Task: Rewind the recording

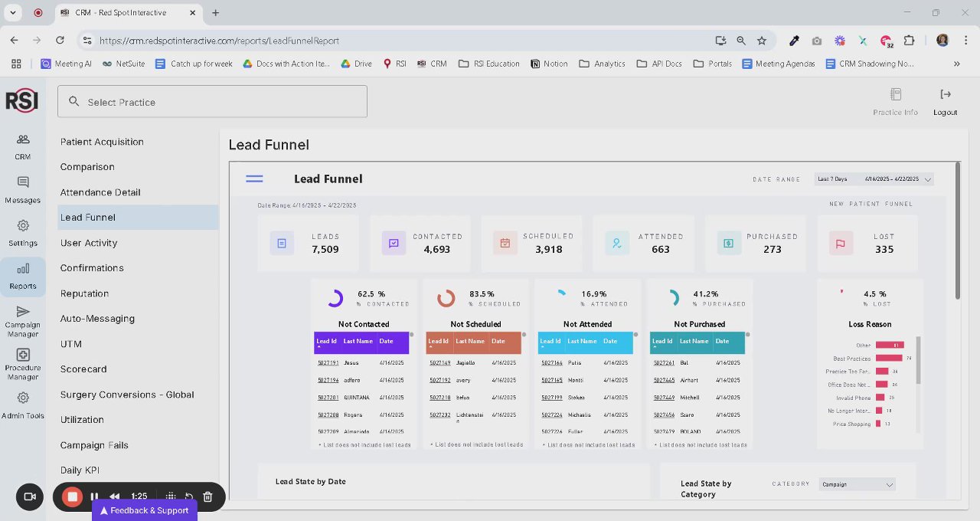Action: [114, 496]
